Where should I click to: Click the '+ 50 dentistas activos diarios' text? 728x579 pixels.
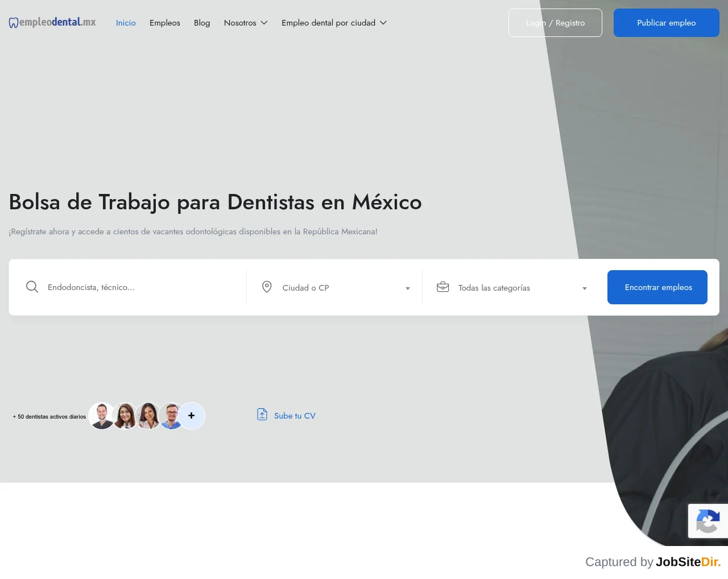(49, 416)
